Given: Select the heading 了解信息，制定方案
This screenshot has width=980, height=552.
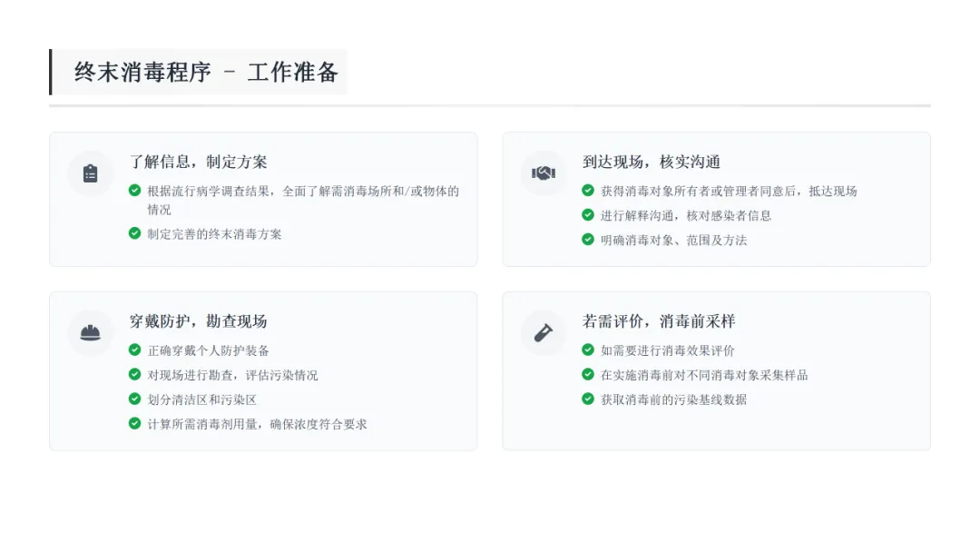Looking at the screenshot, I should [199, 163].
